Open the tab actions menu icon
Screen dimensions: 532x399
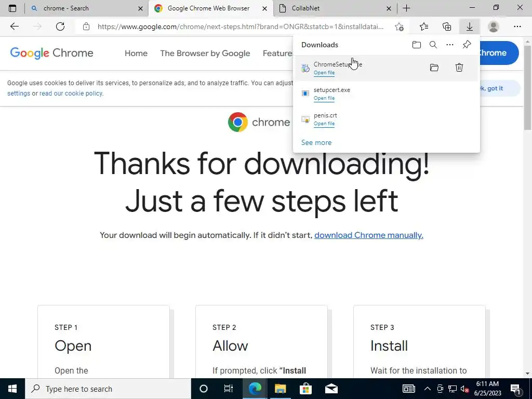pyautogui.click(x=12, y=8)
